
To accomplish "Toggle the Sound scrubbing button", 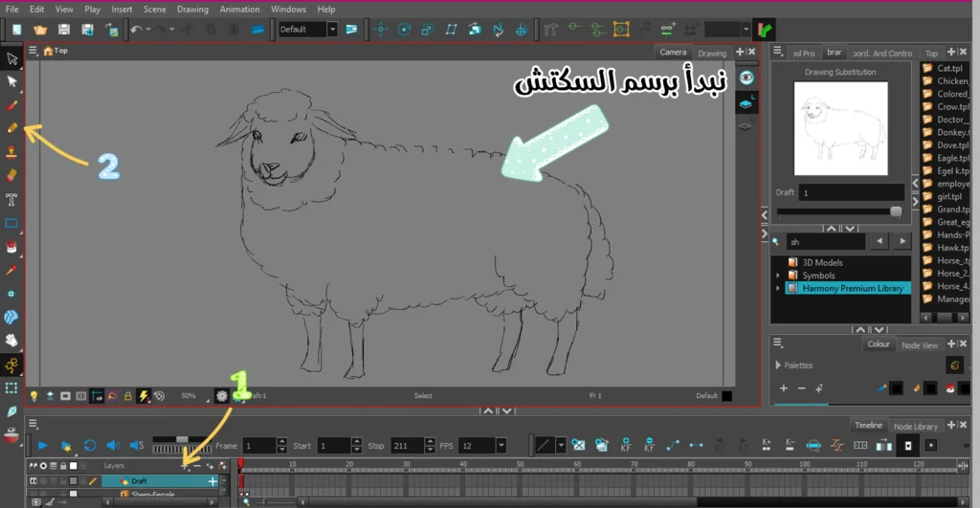I will [x=137, y=446].
